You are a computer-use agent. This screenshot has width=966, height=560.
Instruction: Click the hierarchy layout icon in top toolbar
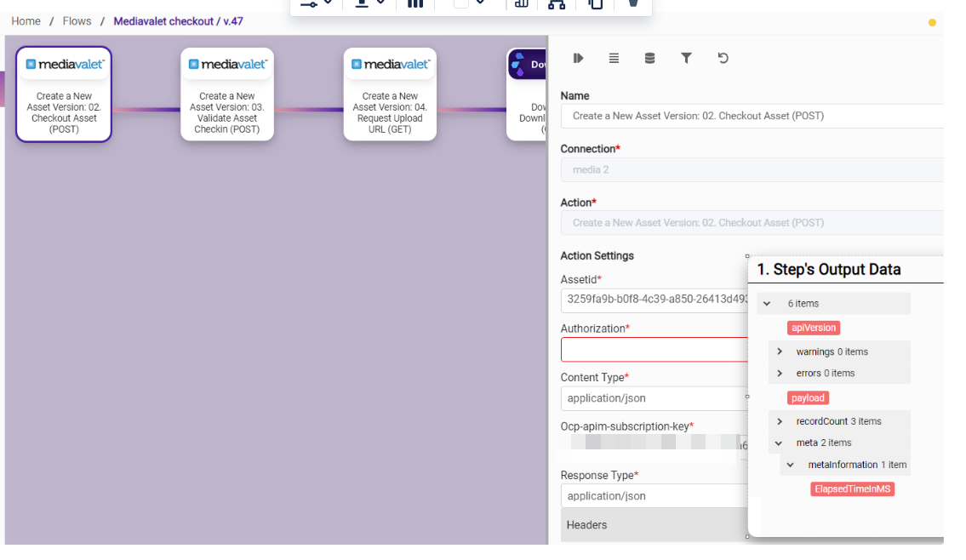click(x=557, y=4)
